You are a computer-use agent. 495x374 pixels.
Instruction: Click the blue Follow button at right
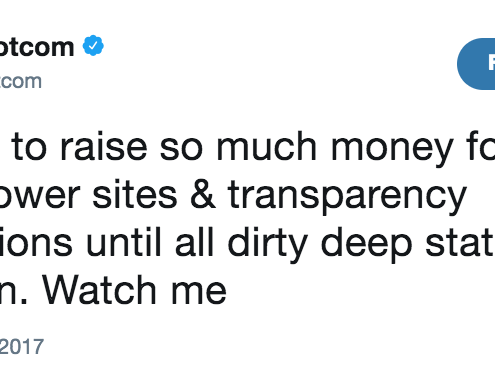coord(476,64)
